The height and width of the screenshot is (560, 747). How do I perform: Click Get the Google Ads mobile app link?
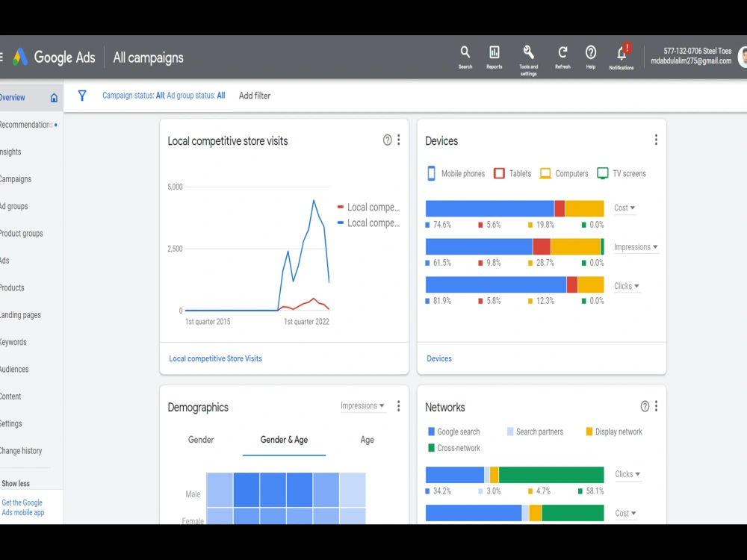tap(23, 508)
